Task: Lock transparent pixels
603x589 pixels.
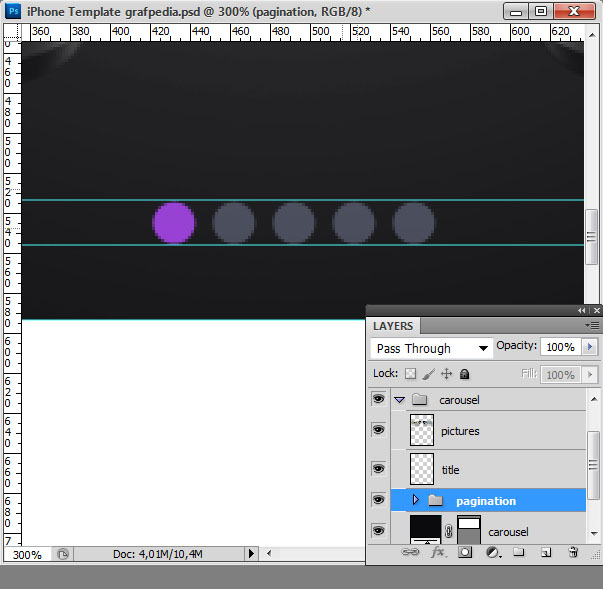Action: point(410,374)
